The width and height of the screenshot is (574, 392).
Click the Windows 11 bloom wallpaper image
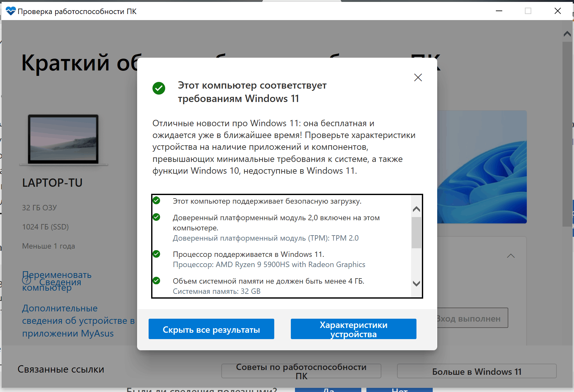482,167
